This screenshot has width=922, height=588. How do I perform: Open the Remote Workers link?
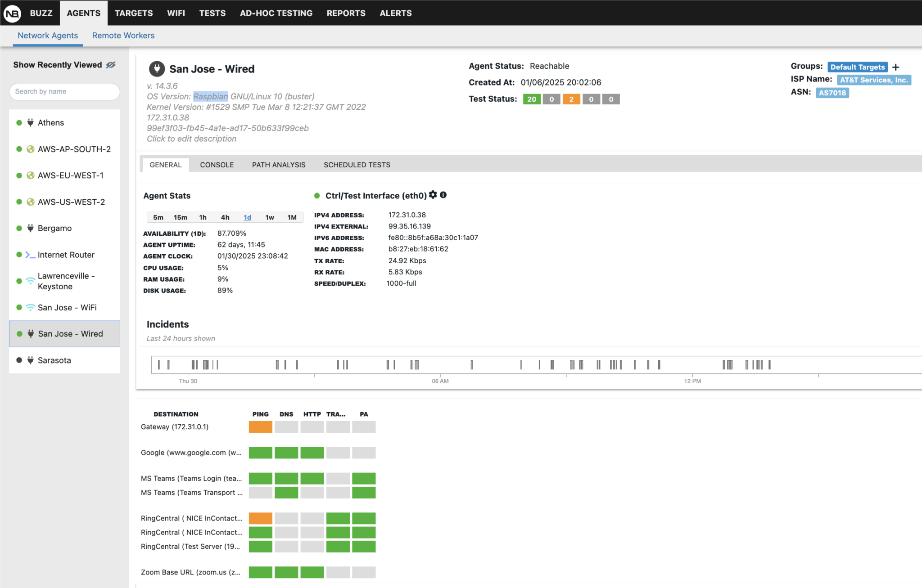point(123,35)
